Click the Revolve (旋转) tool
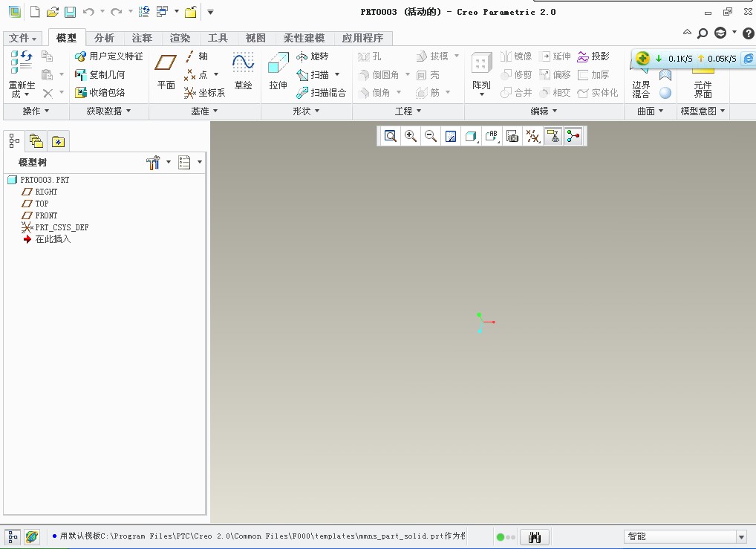756x549 pixels. pyautogui.click(x=313, y=56)
